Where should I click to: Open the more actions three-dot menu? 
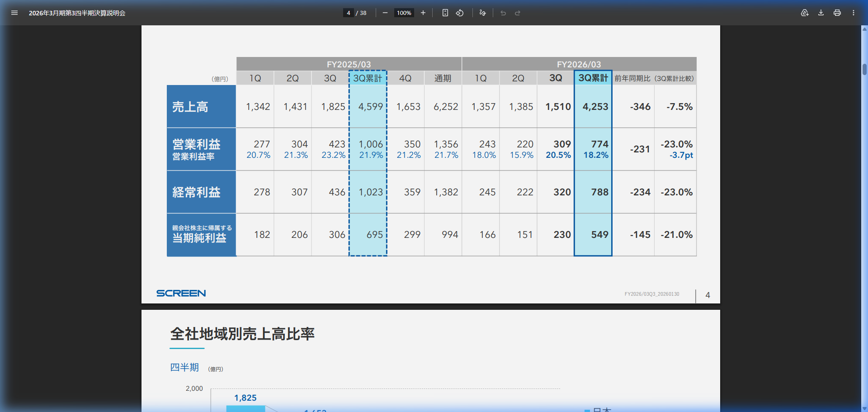pos(854,13)
